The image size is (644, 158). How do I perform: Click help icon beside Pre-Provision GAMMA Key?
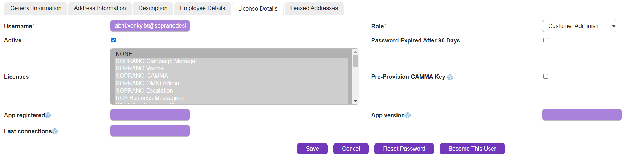click(450, 77)
